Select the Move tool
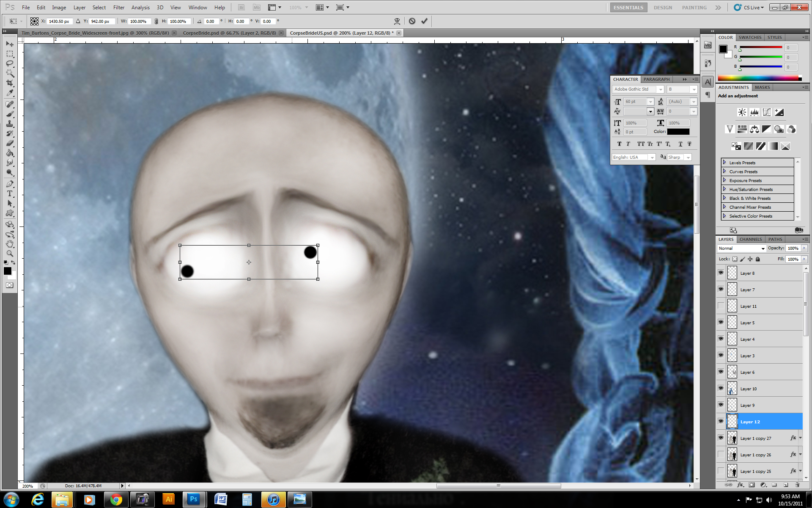 [x=10, y=44]
